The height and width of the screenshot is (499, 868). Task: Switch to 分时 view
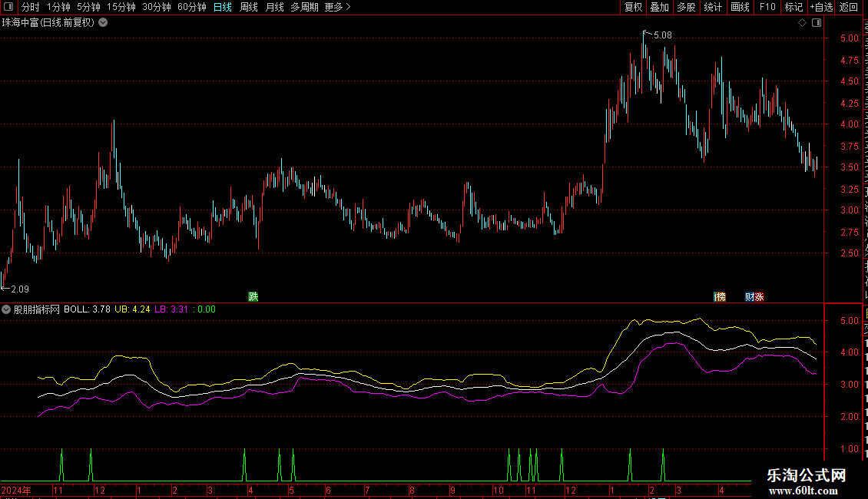click(x=31, y=7)
